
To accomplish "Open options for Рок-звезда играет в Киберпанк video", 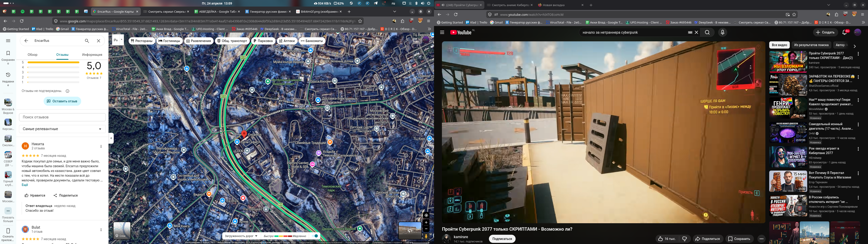I will coord(858,149).
